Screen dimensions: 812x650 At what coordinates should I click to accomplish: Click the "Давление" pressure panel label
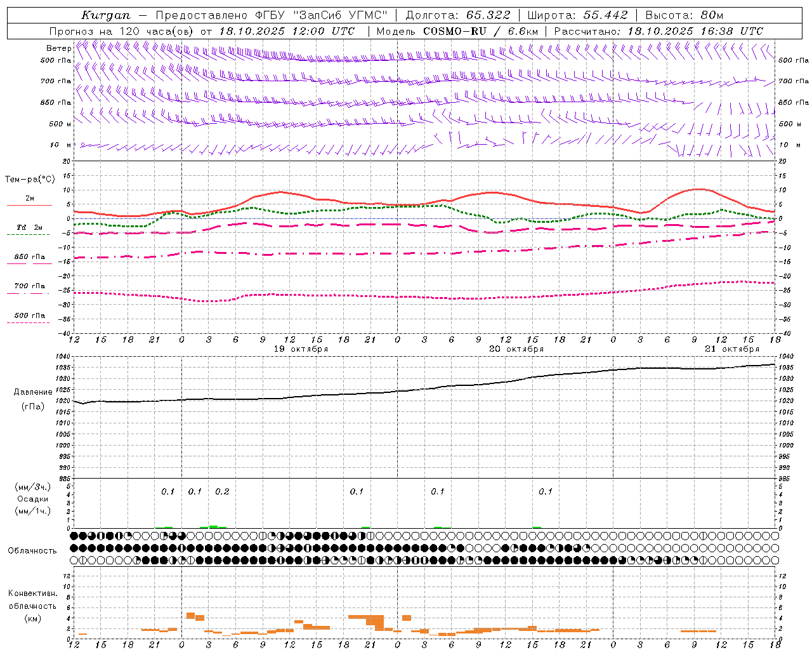(32, 392)
